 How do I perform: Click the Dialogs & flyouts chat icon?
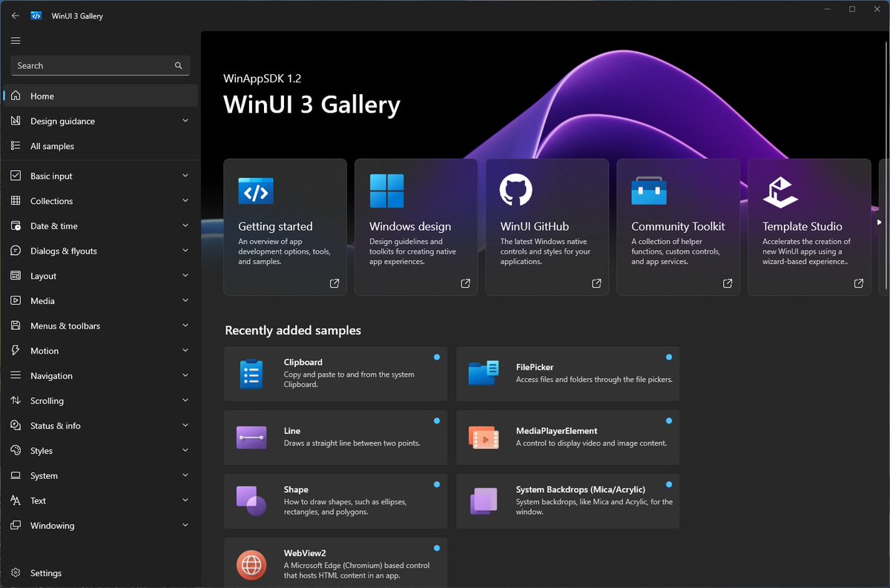pos(16,251)
